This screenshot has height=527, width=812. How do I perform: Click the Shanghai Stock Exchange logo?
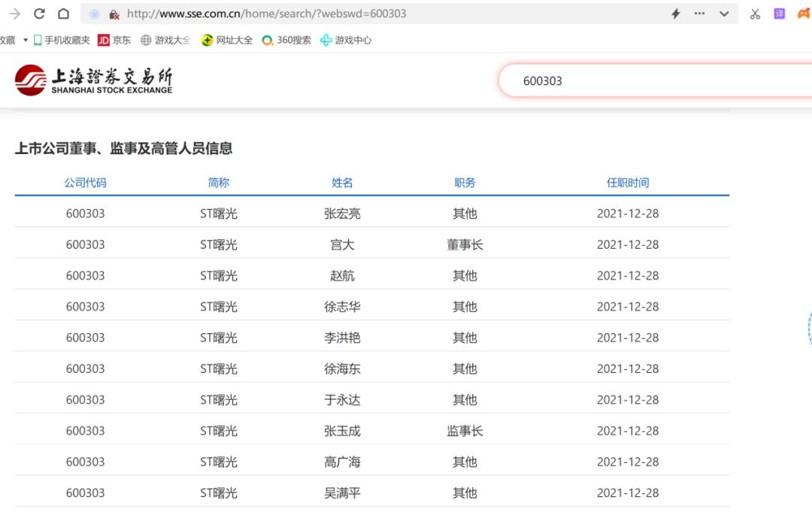(x=90, y=79)
